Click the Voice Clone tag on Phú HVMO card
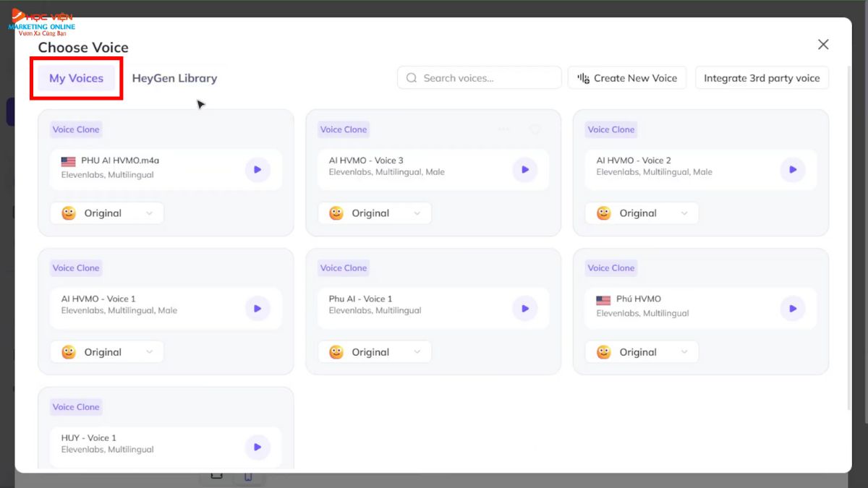The width and height of the screenshot is (868, 488). (611, 268)
